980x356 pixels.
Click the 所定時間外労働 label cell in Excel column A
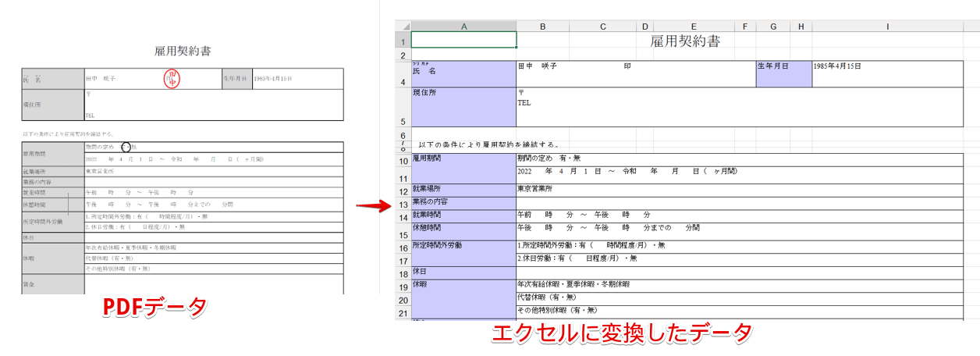[x=463, y=253]
